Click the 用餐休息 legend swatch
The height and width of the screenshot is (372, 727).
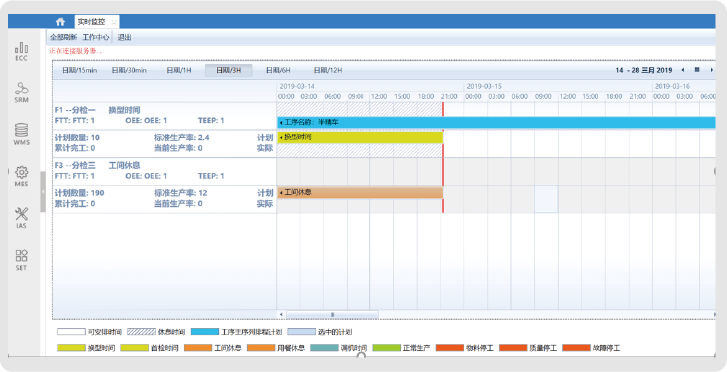click(261, 348)
